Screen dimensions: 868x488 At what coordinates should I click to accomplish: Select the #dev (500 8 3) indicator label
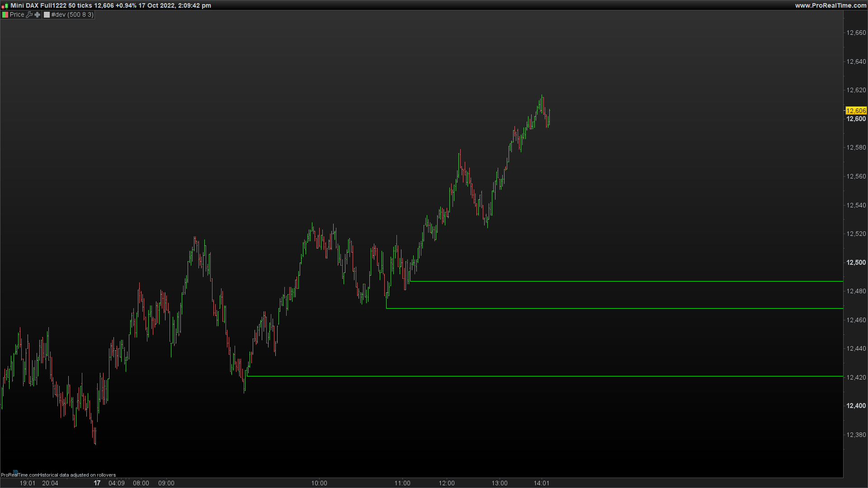click(x=72, y=15)
